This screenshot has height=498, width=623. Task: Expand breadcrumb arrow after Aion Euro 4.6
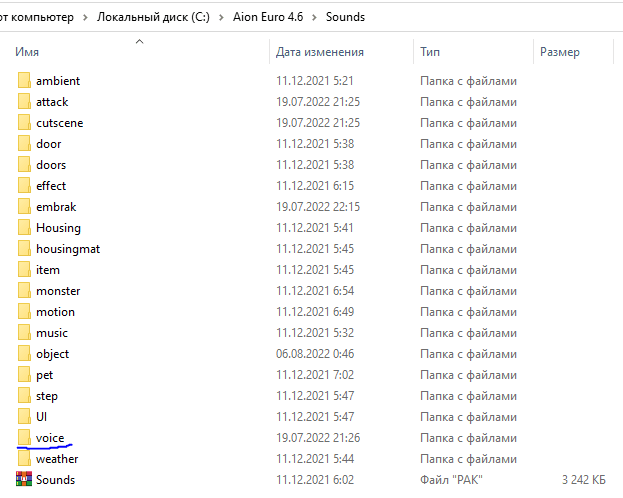pos(315,18)
